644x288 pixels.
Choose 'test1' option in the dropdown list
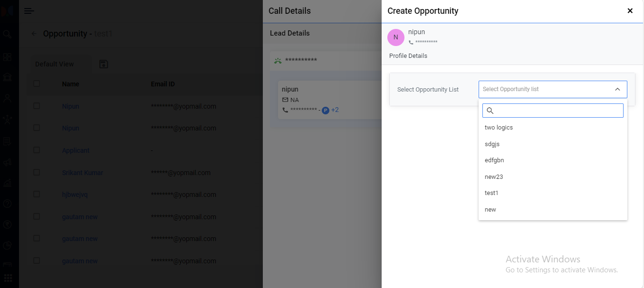click(x=491, y=193)
